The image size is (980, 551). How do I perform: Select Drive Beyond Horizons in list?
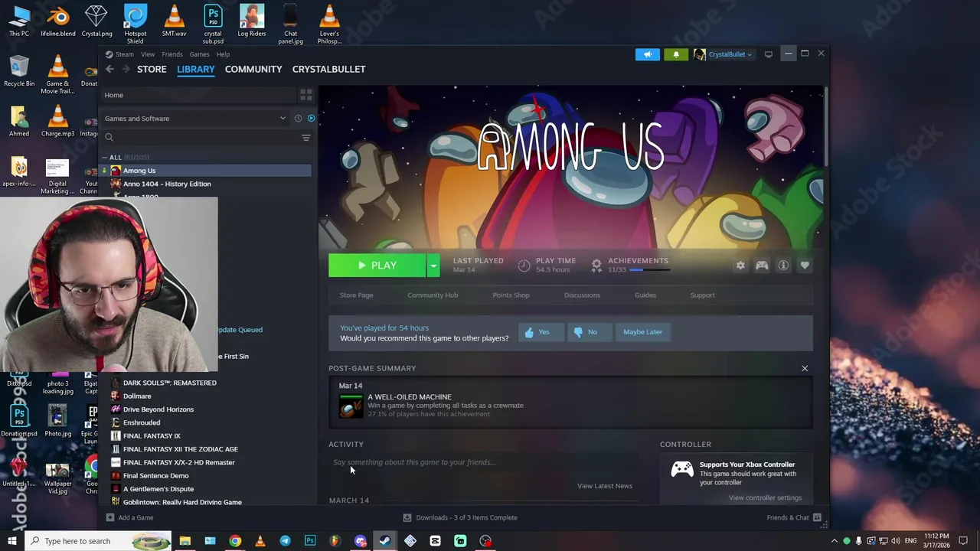pyautogui.click(x=158, y=409)
